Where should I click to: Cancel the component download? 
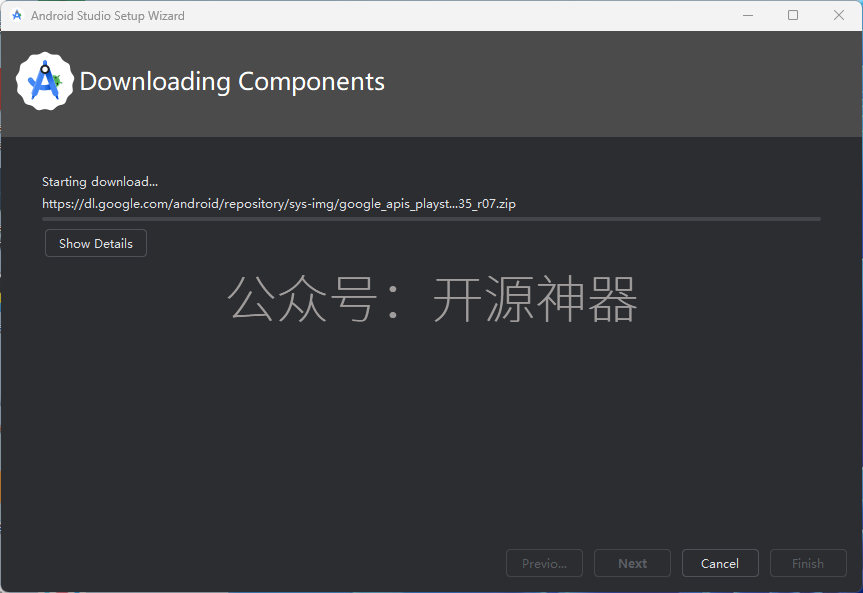(x=720, y=563)
